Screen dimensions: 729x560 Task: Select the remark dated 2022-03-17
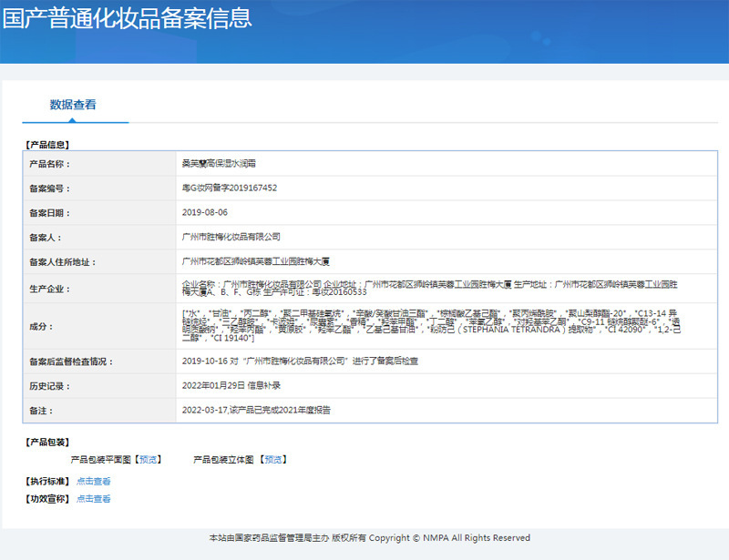pos(256,411)
